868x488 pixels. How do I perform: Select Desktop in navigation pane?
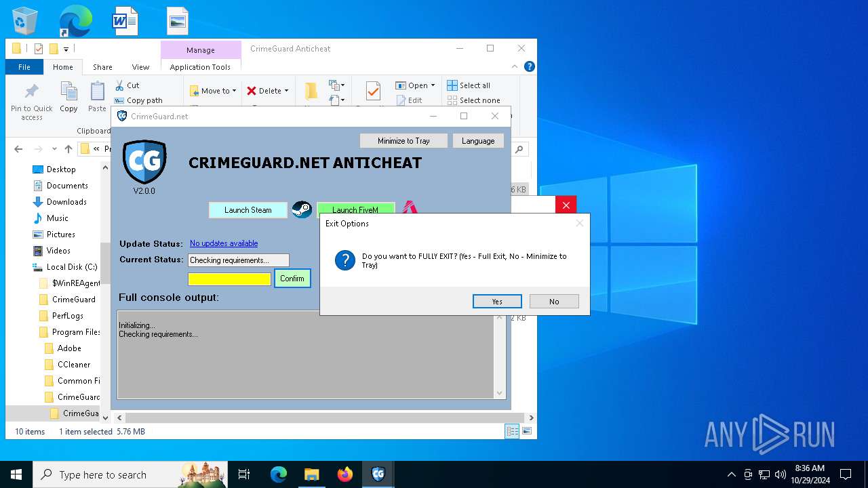click(x=61, y=169)
